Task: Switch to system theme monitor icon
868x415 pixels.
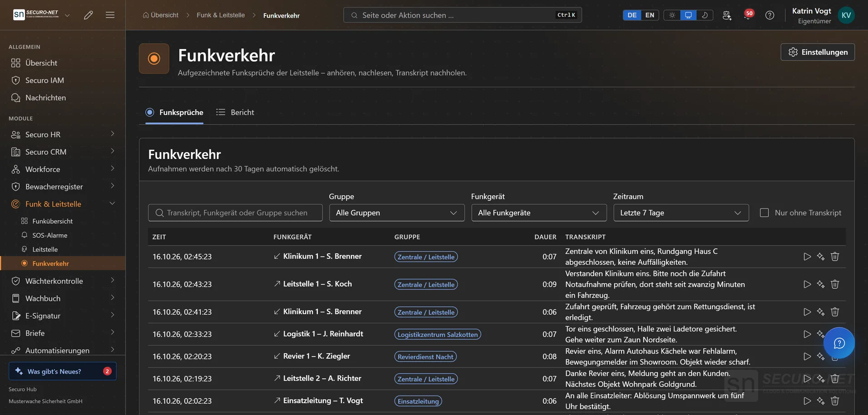Action: click(x=688, y=15)
